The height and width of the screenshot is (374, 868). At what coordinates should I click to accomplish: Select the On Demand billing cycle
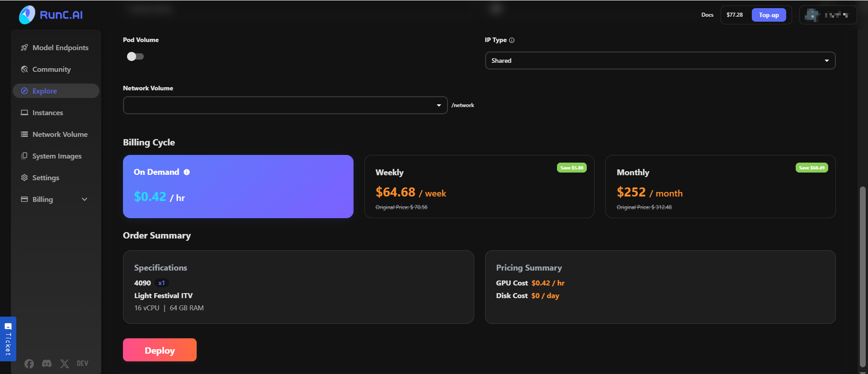(238, 187)
